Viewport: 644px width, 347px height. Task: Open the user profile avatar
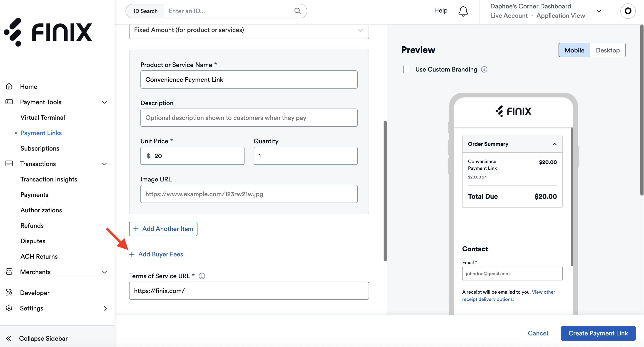(628, 11)
